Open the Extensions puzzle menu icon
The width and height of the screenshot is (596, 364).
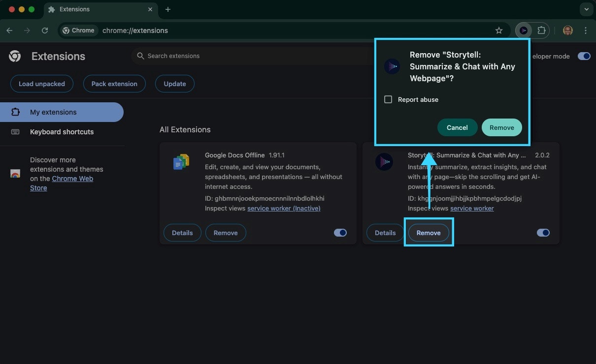coord(541,30)
